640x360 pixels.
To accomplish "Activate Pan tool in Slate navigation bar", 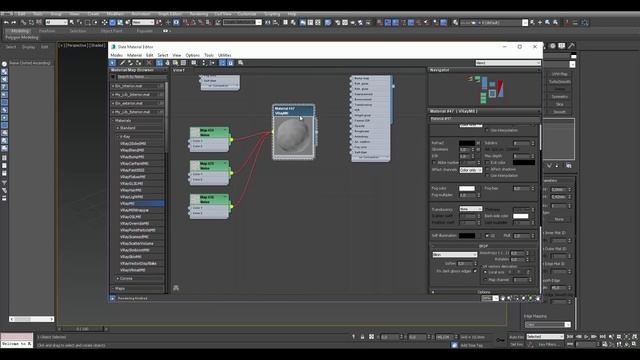I will (503, 298).
